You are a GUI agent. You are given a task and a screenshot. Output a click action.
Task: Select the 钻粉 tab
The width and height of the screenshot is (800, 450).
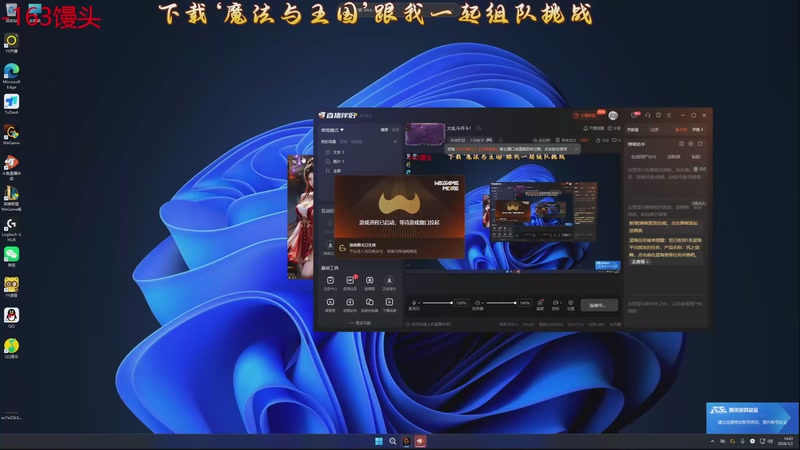pyautogui.click(x=696, y=157)
